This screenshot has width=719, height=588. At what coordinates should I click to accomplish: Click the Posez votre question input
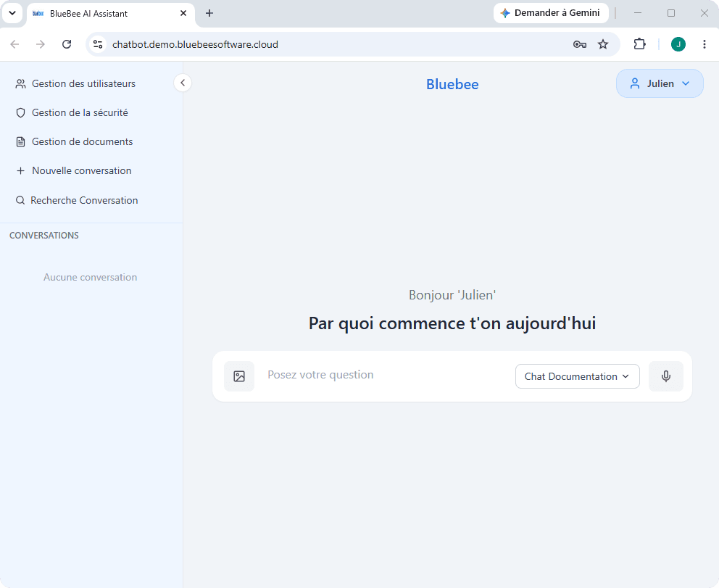[388, 375]
